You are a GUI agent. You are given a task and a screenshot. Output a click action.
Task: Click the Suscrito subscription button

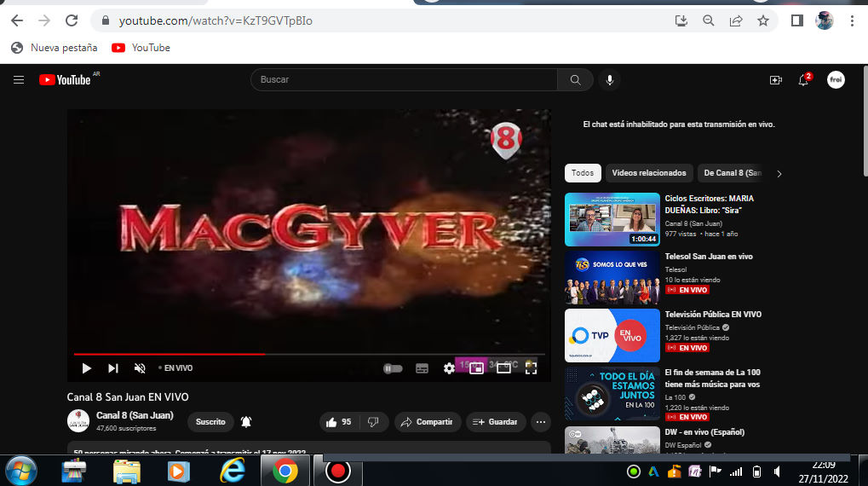(210, 422)
